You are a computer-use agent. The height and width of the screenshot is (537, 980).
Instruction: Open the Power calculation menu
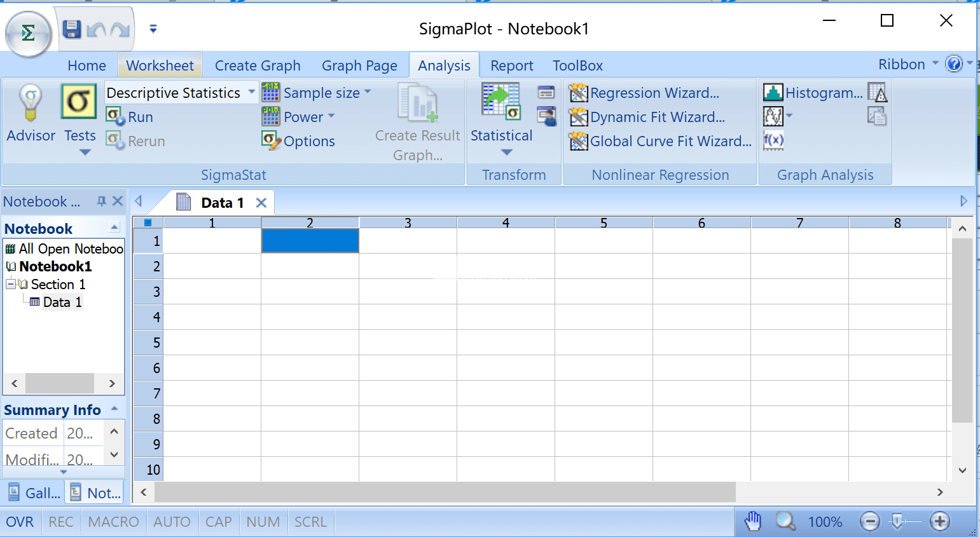pyautogui.click(x=298, y=117)
